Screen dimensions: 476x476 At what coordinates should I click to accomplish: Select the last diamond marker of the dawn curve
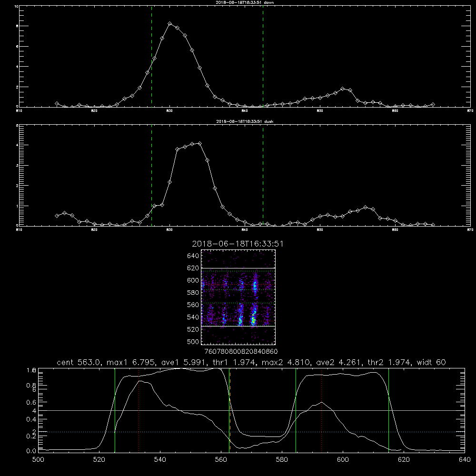click(433, 104)
